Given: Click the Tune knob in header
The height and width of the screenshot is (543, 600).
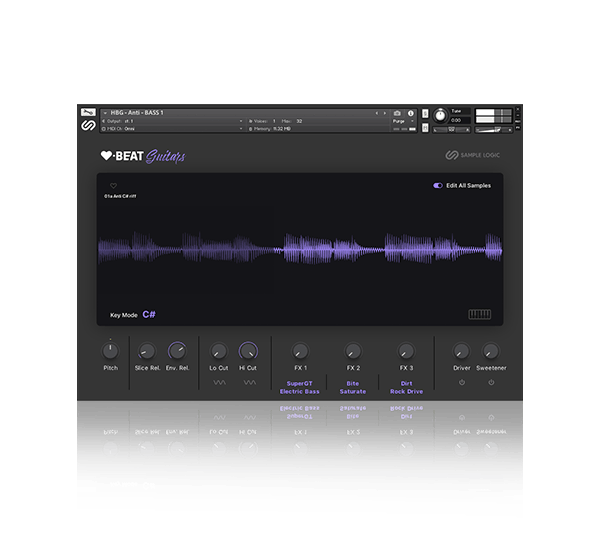Looking at the screenshot, I should [440, 116].
